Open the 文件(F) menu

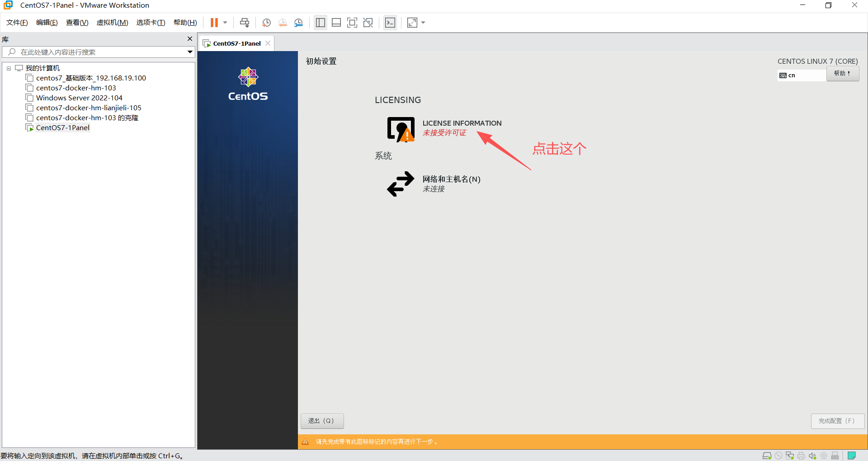(17, 23)
